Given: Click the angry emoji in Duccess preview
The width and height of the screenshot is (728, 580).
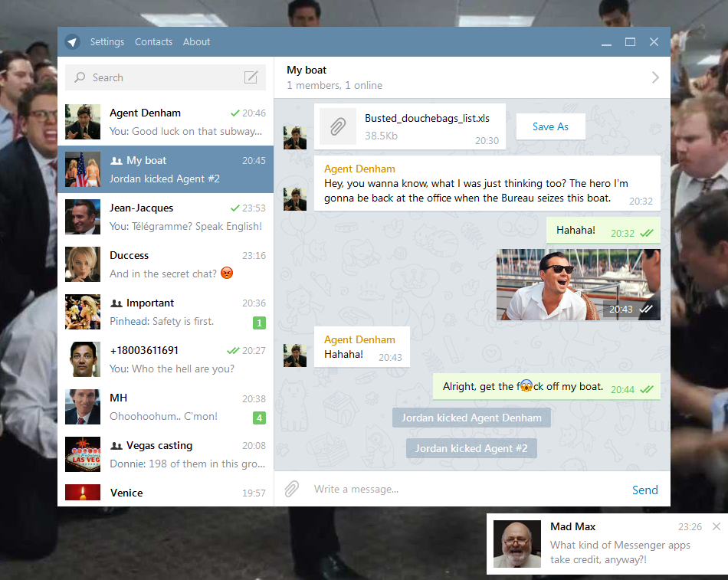Looking at the screenshot, I should click(227, 273).
